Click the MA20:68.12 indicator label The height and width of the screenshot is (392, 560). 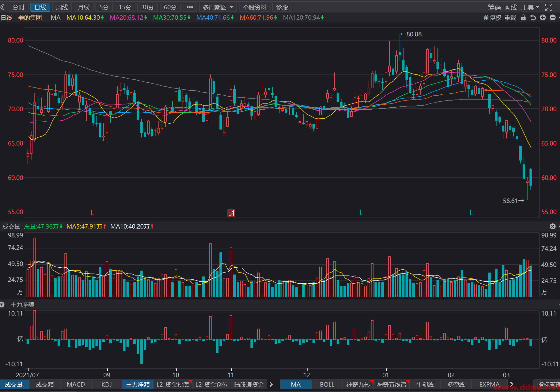point(128,18)
